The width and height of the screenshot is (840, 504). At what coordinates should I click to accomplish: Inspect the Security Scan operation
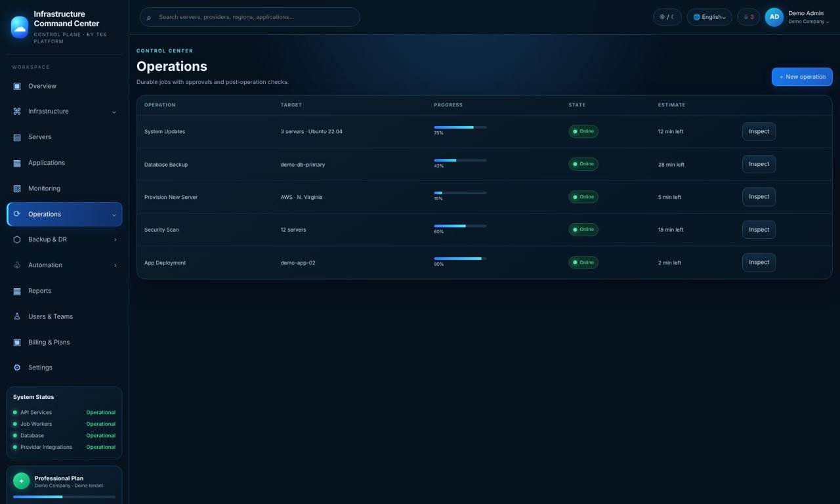759,230
